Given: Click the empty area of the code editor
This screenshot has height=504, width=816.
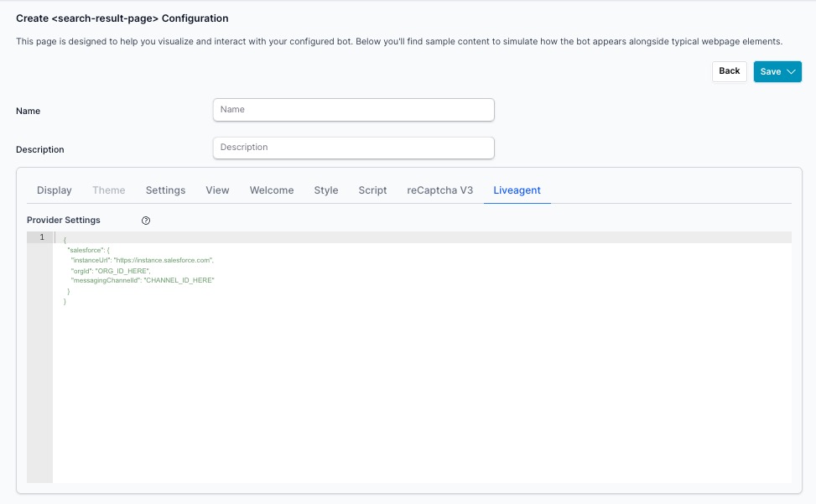Looking at the screenshot, I should [x=419, y=386].
